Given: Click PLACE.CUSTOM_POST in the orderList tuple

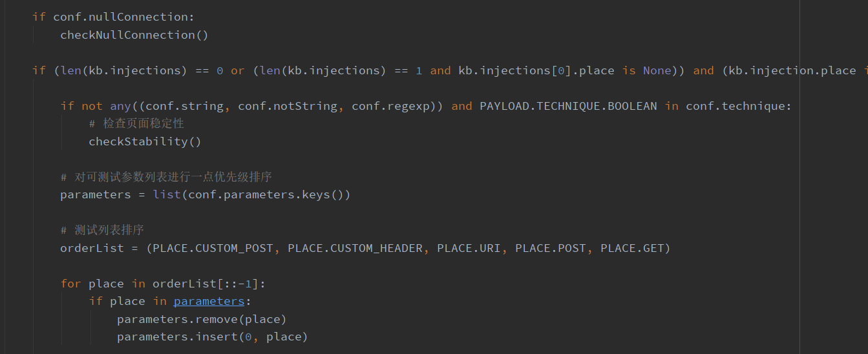Looking at the screenshot, I should point(213,248).
